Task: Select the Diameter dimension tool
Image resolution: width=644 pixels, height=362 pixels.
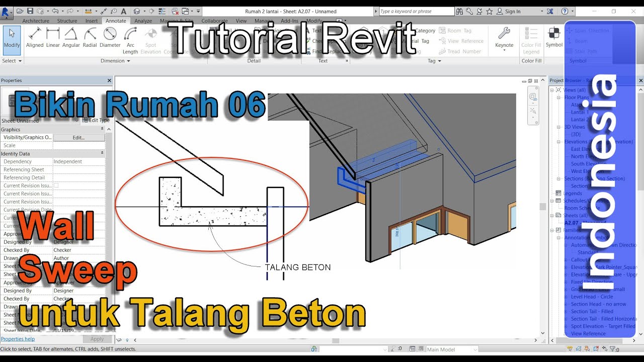Action: [110, 38]
